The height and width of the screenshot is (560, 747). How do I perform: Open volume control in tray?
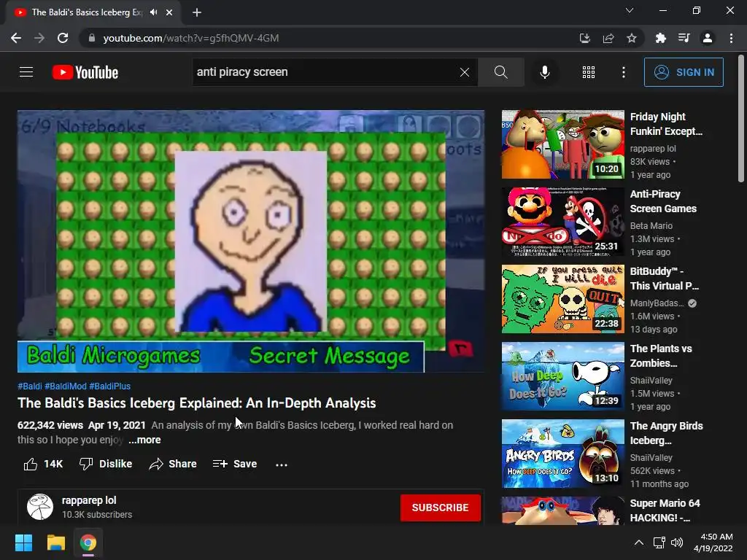677,542
